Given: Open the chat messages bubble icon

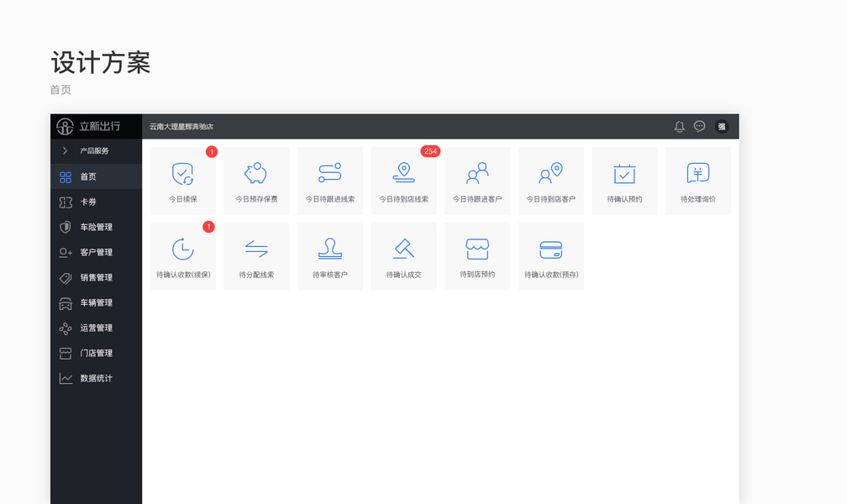Looking at the screenshot, I should click(699, 126).
